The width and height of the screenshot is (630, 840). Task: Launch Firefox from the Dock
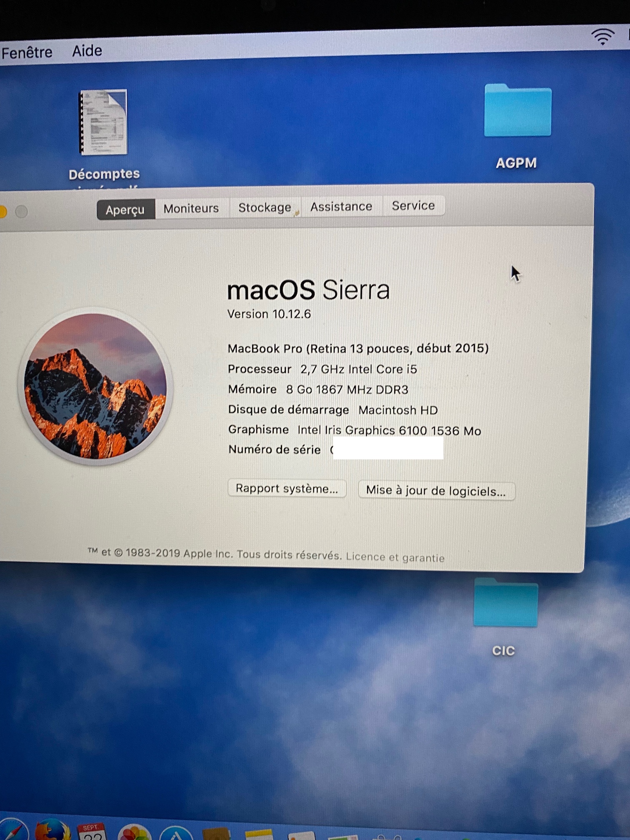[52, 828]
